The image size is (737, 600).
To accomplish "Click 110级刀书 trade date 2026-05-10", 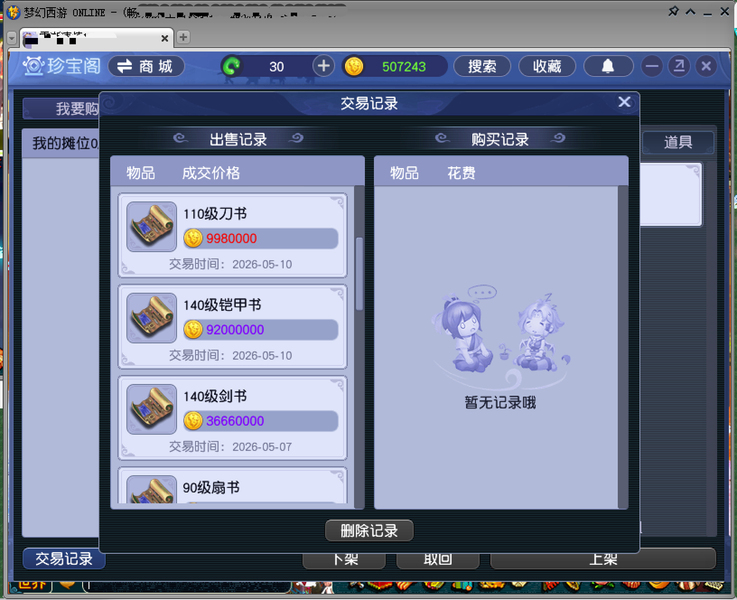I will pos(262,265).
